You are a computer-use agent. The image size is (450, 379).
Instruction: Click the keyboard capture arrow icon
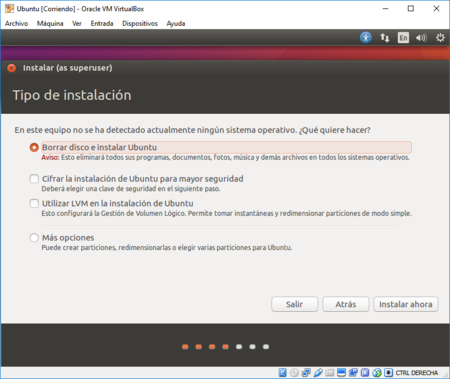coord(388,373)
